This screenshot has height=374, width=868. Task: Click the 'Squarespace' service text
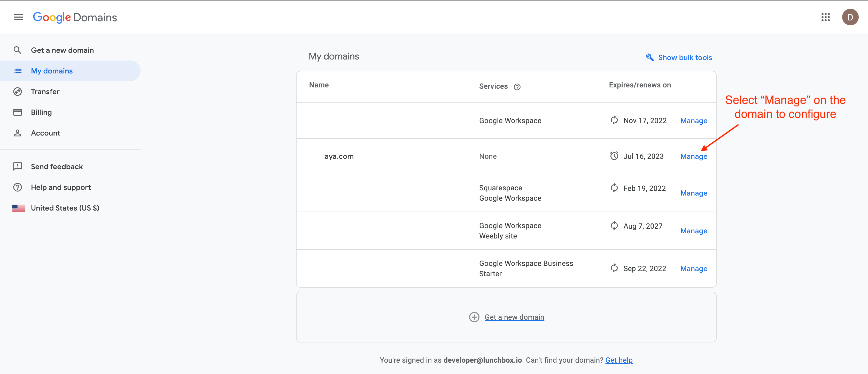[x=500, y=188]
